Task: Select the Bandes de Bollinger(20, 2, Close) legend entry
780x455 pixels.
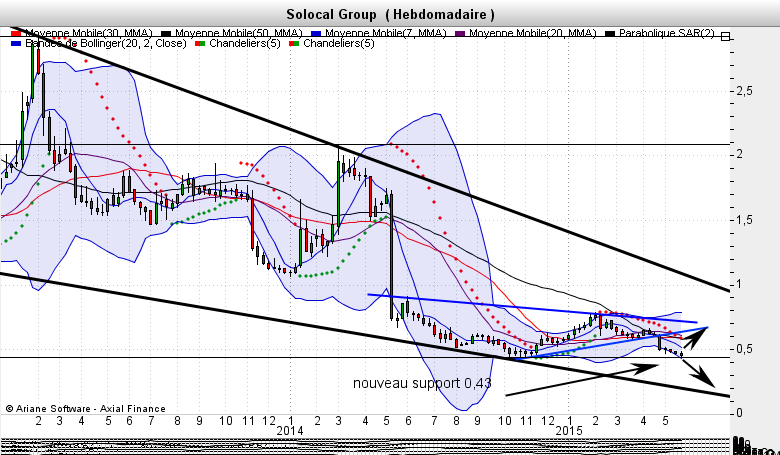Action: pyautogui.click(x=98, y=44)
